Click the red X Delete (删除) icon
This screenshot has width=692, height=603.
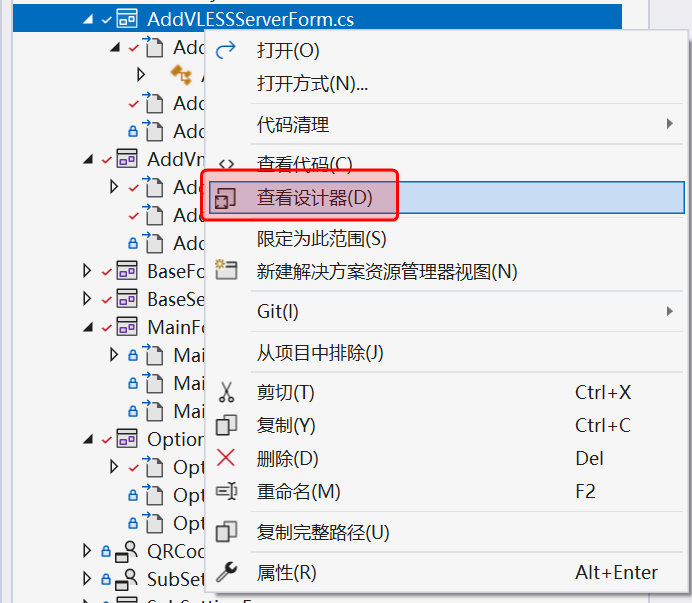227,458
